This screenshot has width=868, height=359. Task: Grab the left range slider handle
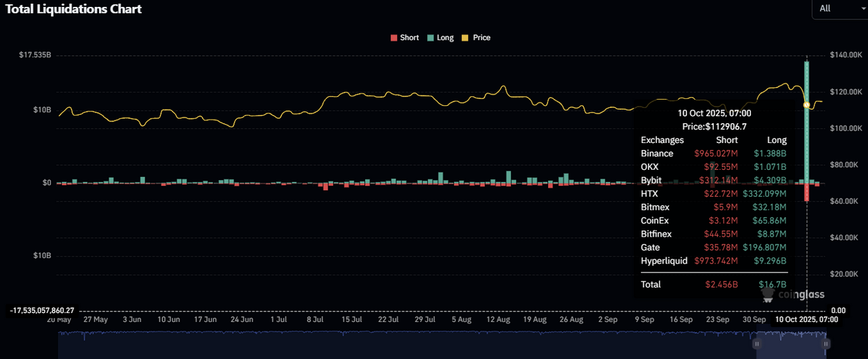click(757, 343)
